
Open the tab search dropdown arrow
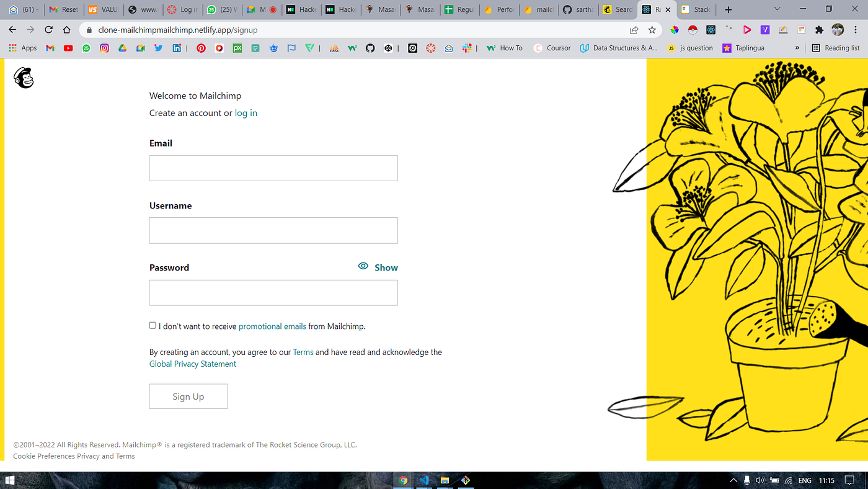(x=778, y=9)
